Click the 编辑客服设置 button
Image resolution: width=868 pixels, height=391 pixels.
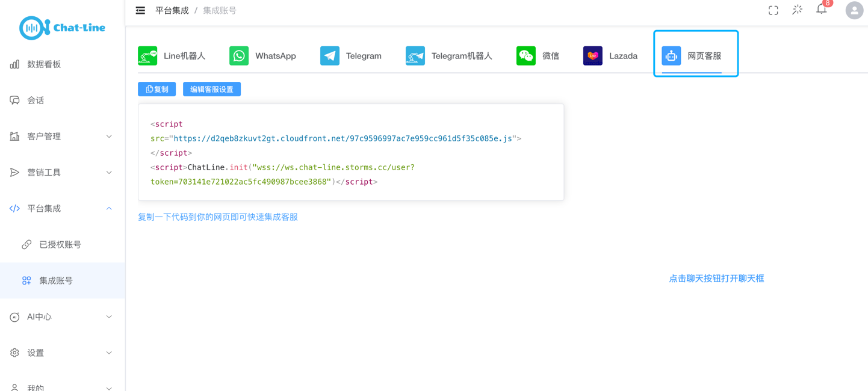[212, 89]
